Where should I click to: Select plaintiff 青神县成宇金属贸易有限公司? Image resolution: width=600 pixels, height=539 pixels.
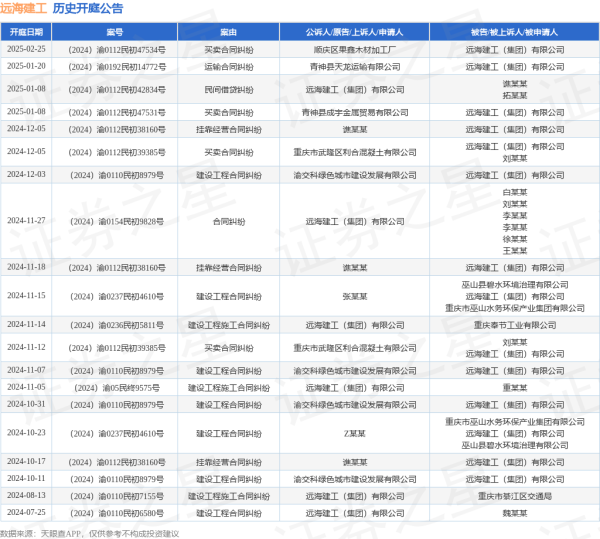pyautogui.click(x=354, y=112)
